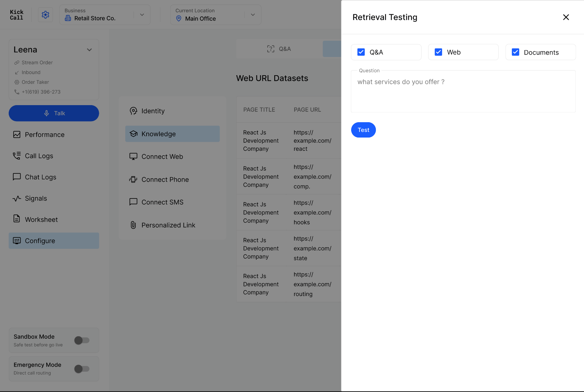This screenshot has height=392, width=584.
Task: Click the Identity head icon
Action: [x=133, y=111]
